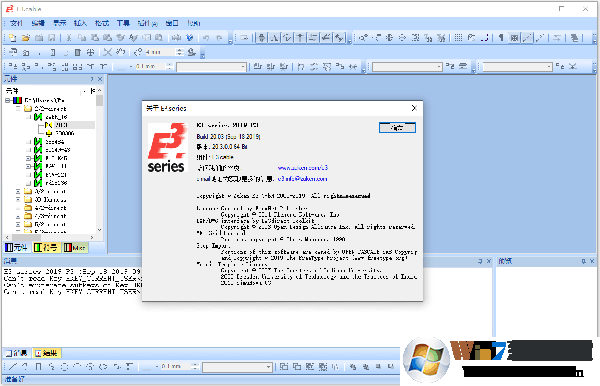Adjust the 4 mm size spinner arrows
Viewport: 600px width, 386px height.
[x=180, y=52]
